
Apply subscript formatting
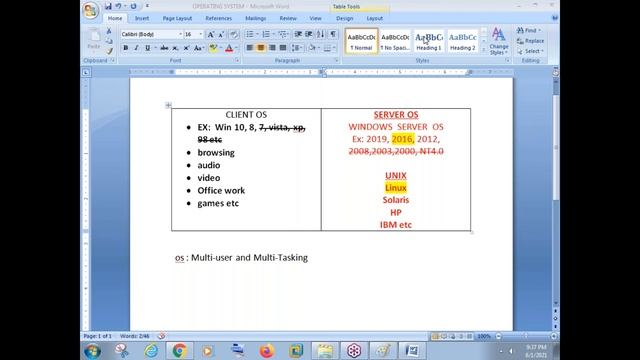[x=175, y=48]
